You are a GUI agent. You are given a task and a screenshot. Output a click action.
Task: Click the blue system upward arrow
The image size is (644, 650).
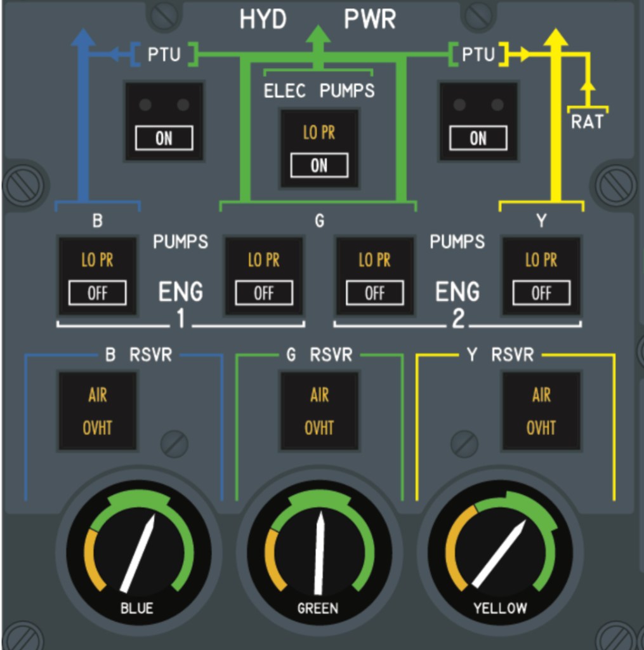point(82,39)
